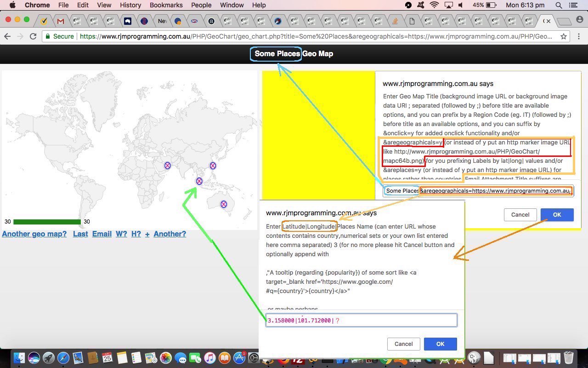The width and height of the screenshot is (588, 368).
Task: Open the View menu
Action: tap(104, 5)
